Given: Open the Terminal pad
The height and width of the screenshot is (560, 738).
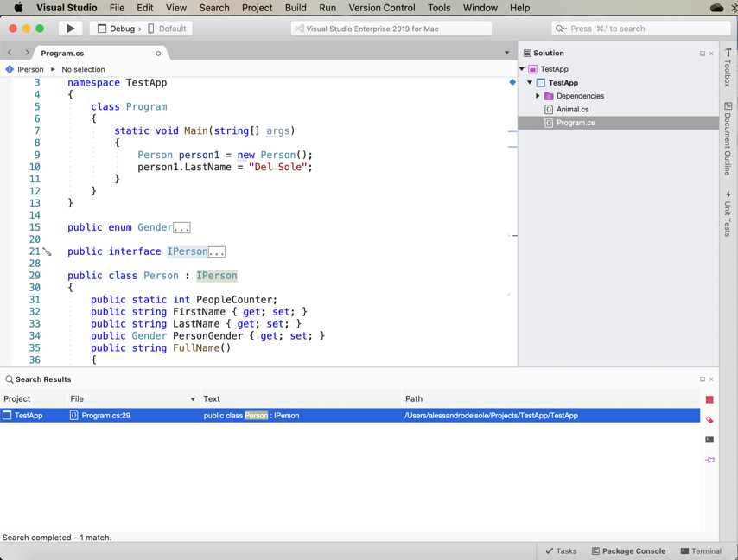Looking at the screenshot, I should pyautogui.click(x=701, y=551).
